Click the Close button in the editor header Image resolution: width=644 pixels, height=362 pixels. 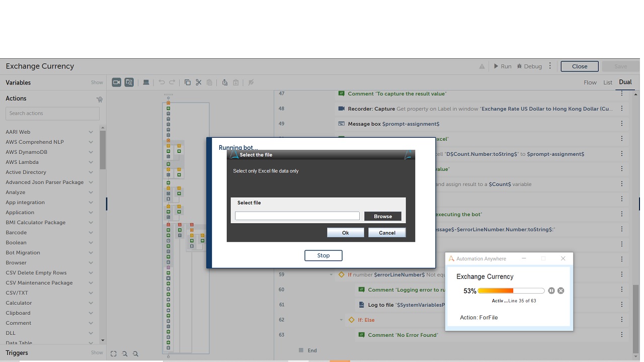coord(580,66)
